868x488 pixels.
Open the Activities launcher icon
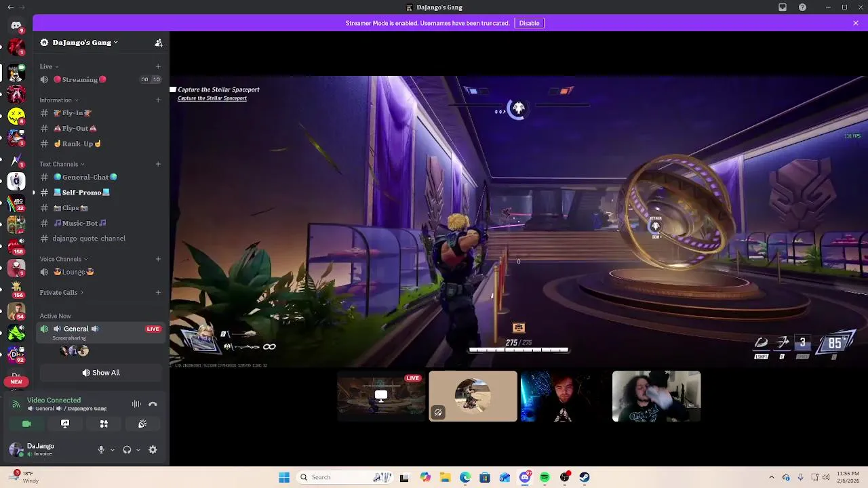(104, 424)
